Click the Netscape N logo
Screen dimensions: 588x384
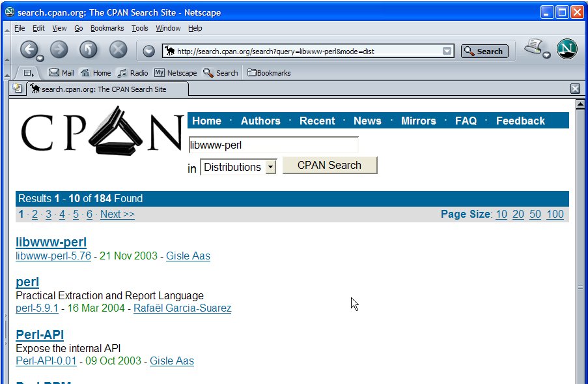[567, 49]
